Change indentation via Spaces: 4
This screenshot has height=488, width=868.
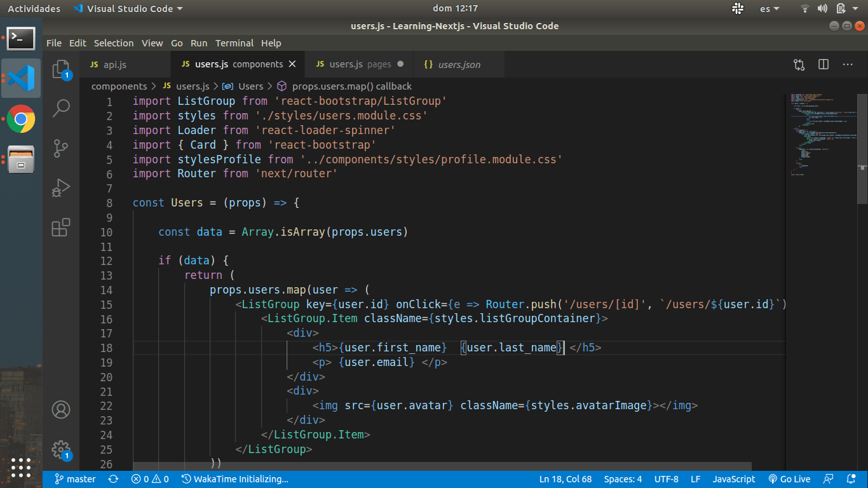(x=623, y=480)
